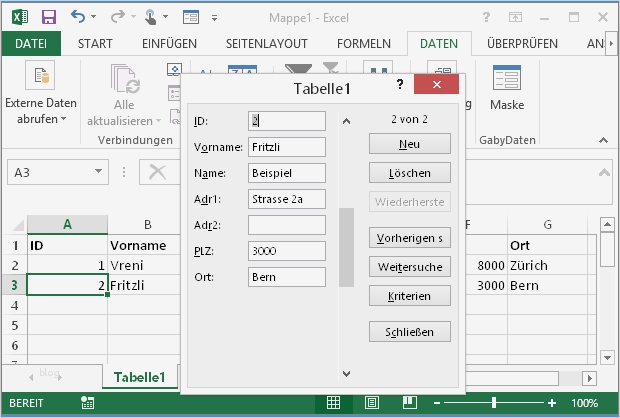The width and height of the screenshot is (620, 418).
Task: Select column A header
Action: pyautogui.click(x=68, y=224)
